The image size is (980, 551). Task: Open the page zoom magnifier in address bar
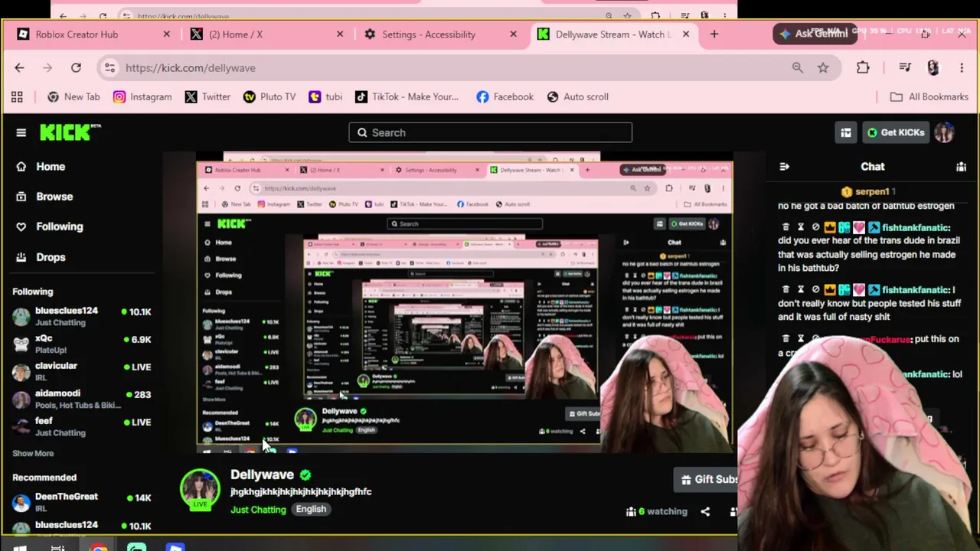798,68
